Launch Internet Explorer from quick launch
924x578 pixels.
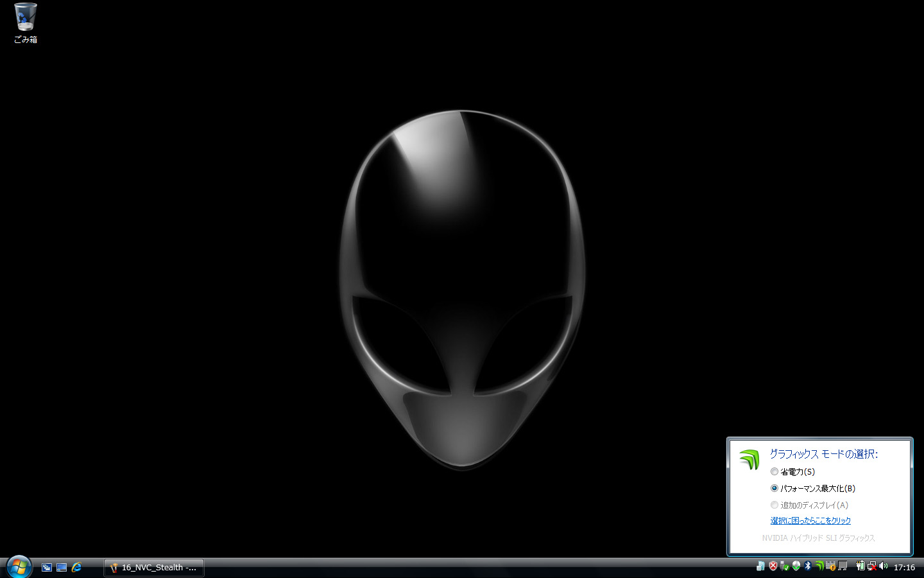tap(77, 567)
